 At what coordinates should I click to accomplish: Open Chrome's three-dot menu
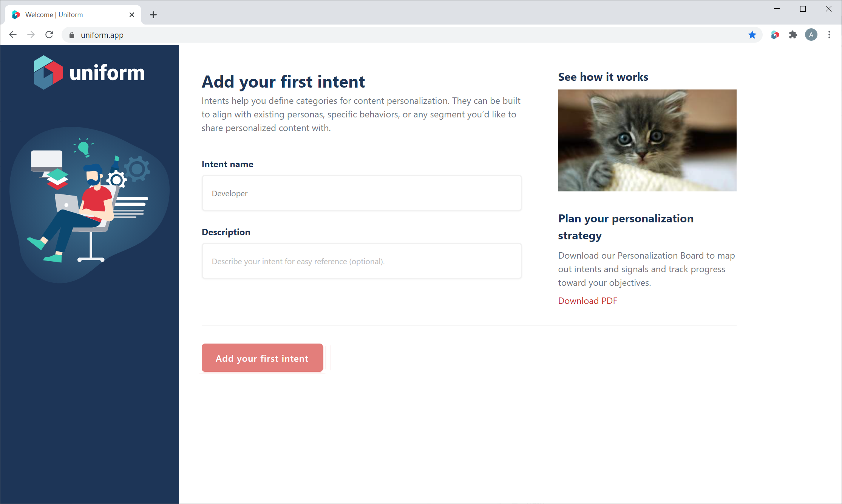tap(830, 35)
